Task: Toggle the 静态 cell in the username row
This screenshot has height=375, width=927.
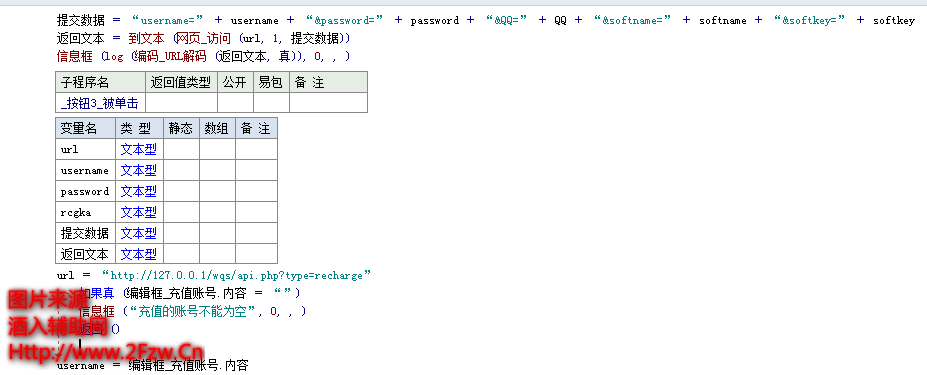Action: [181, 170]
